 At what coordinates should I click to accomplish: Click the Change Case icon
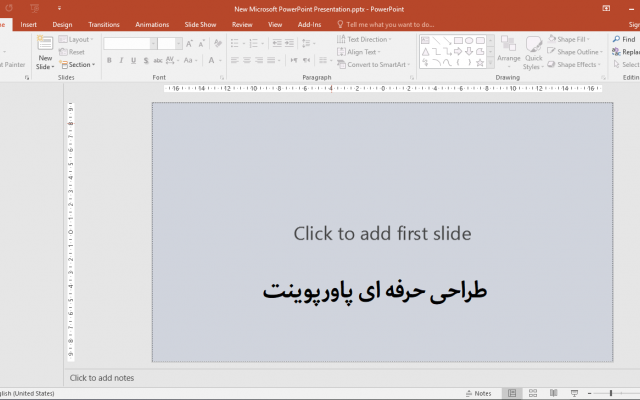pos(190,60)
